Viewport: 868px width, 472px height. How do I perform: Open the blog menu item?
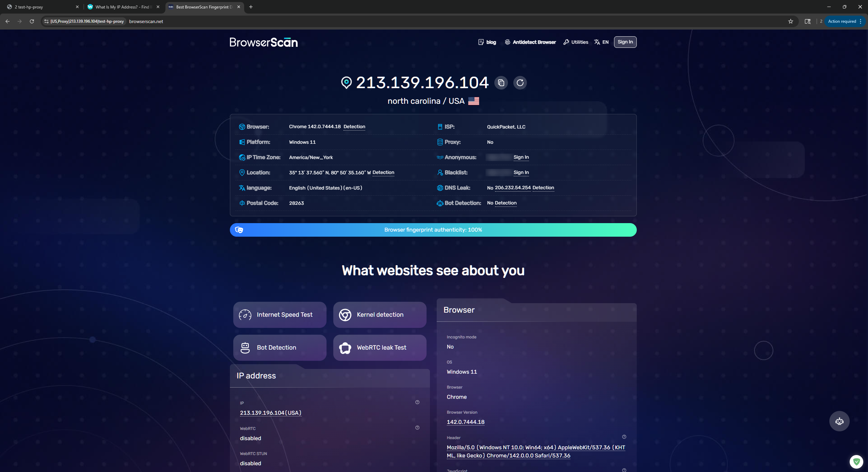click(x=487, y=42)
